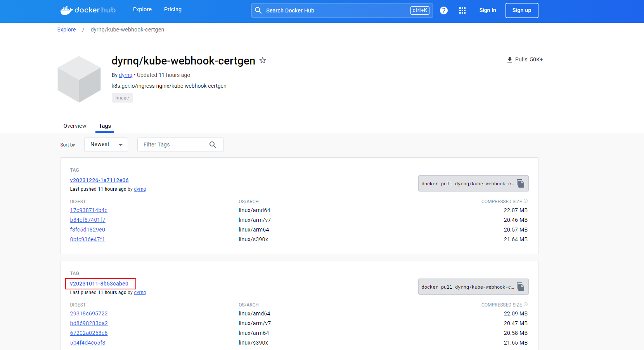Click the Docker Hub logo
The height and width of the screenshot is (350, 644).
point(88,10)
